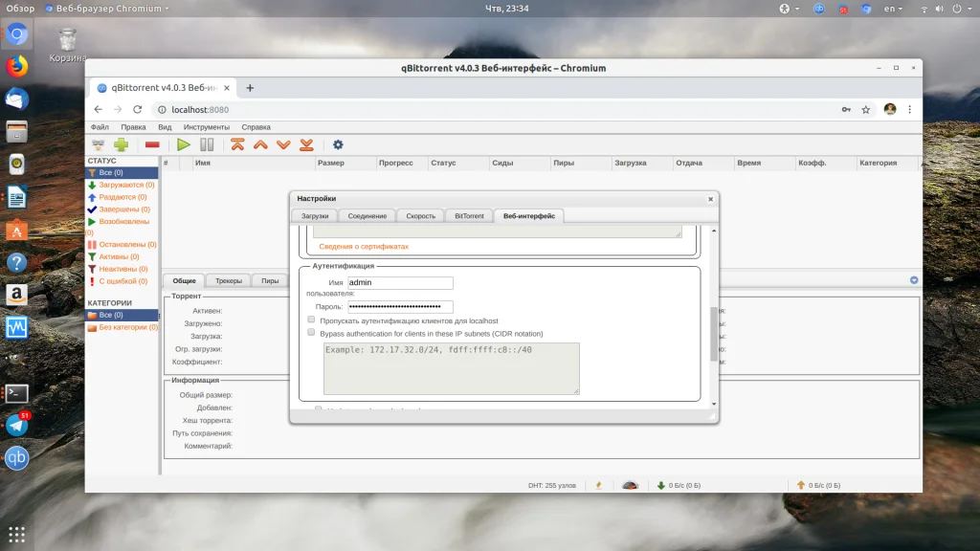Click the settings dialog vertical scrollbar thumb

[714, 334]
